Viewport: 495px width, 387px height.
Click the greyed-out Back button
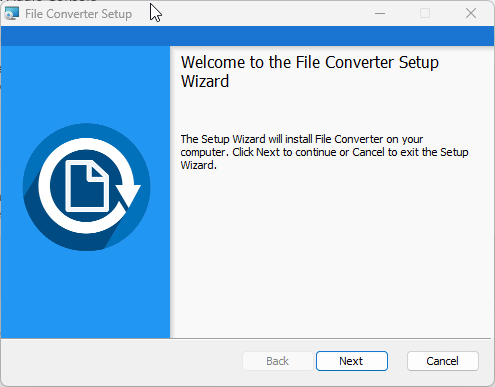click(278, 361)
